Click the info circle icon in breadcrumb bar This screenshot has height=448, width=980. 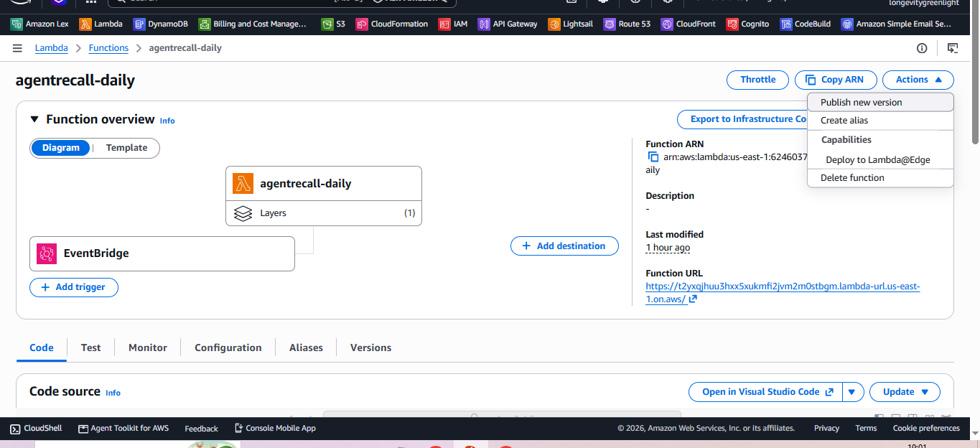tap(922, 48)
